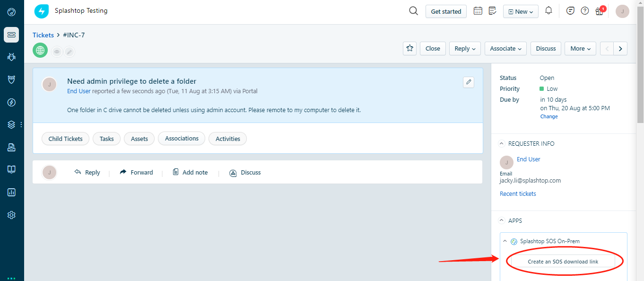Open the Problems bug icon in sidebar
Image resolution: width=644 pixels, height=281 pixels.
[x=11, y=57]
